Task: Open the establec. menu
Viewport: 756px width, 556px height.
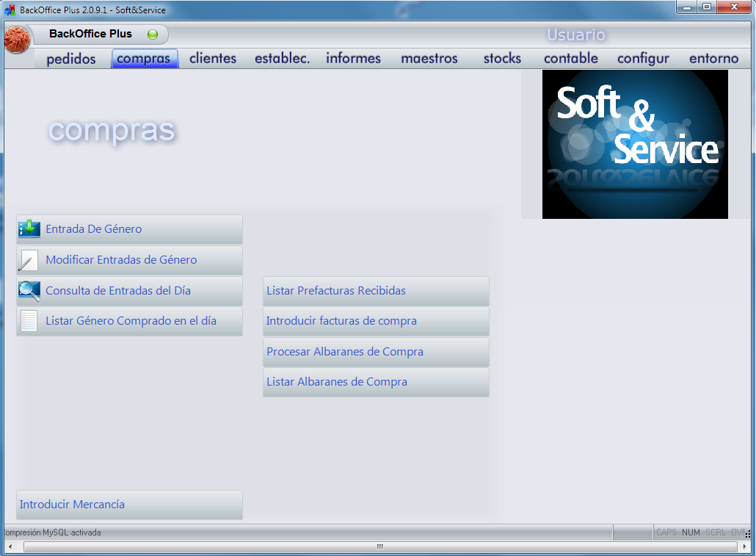Action: tap(283, 59)
